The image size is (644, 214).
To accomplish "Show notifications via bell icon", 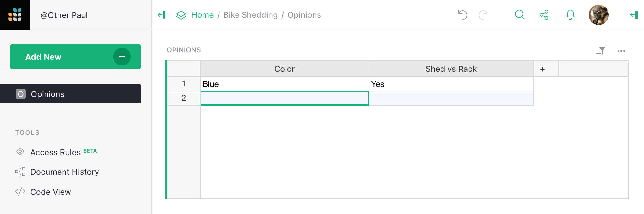I will point(570,15).
